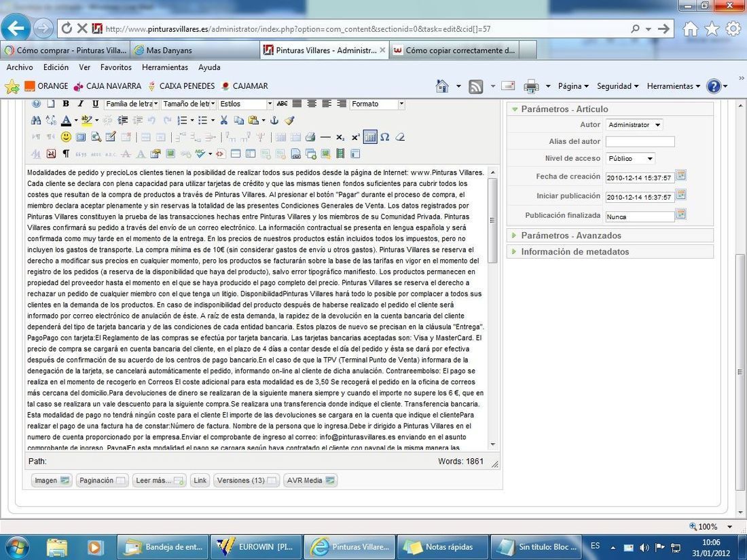The image size is (747, 560).
Task: Insert a non-breaking space red icon
Action: [51, 154]
